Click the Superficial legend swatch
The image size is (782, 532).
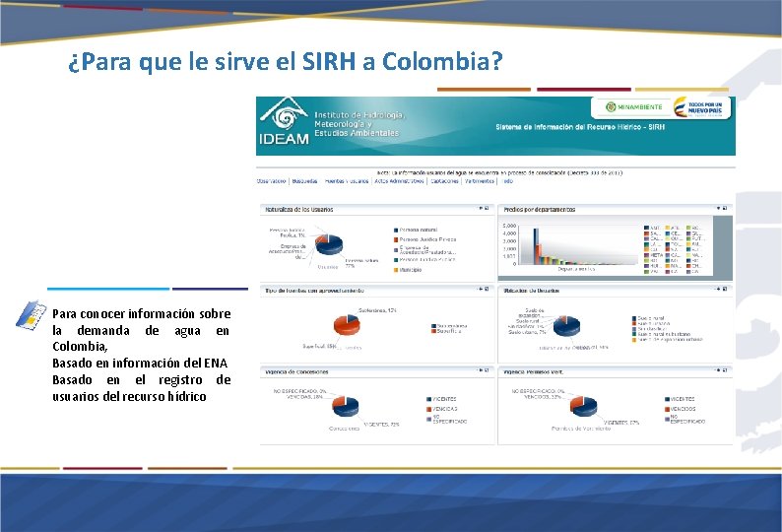coord(434,331)
